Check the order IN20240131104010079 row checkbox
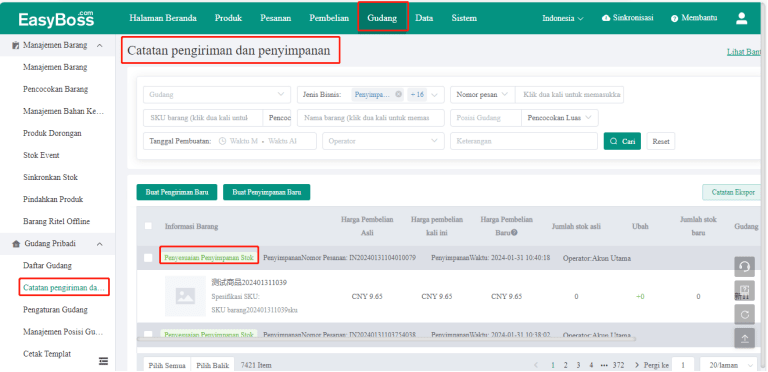768x372 pixels. (x=148, y=258)
